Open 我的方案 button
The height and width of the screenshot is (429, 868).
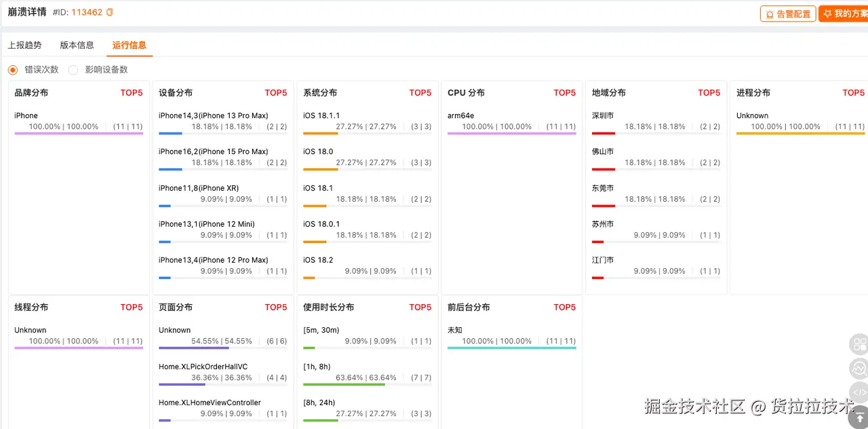[844, 14]
